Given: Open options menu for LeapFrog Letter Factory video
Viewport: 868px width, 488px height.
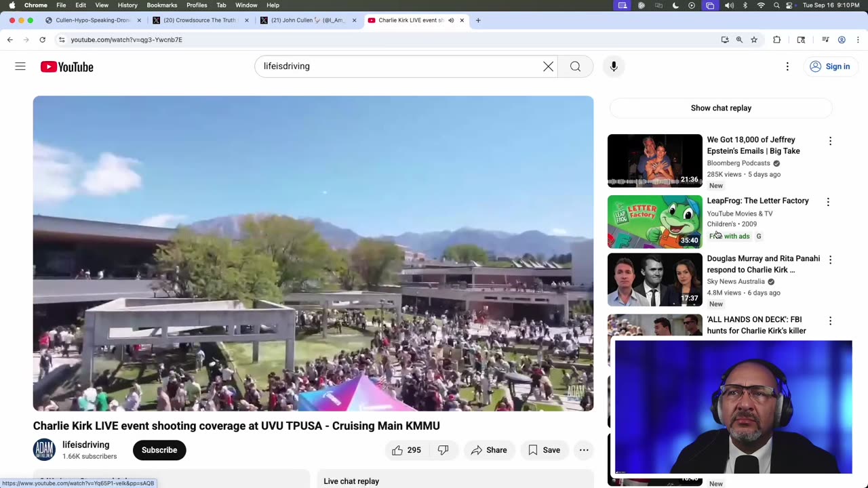Looking at the screenshot, I should [828, 202].
